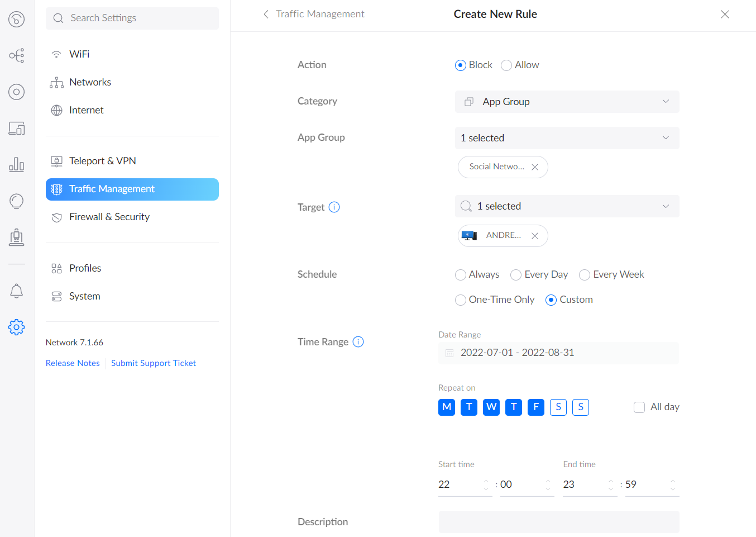Enable the All day checkbox

click(639, 407)
